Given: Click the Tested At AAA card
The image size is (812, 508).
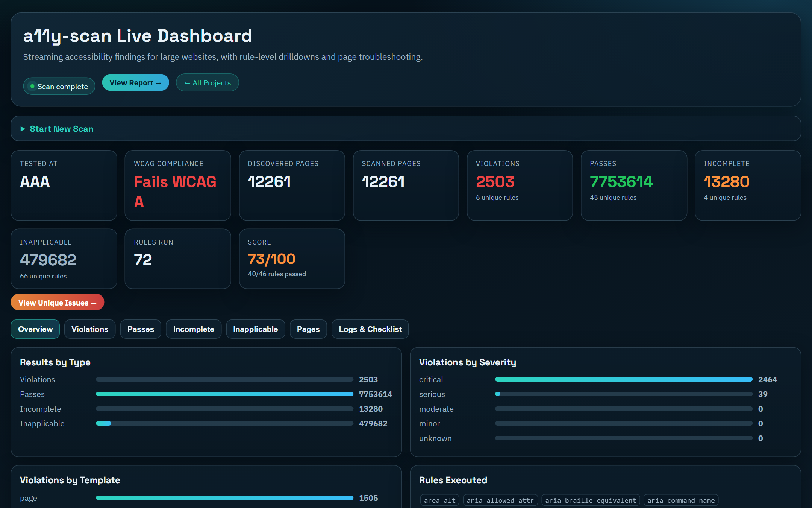Looking at the screenshot, I should [64, 186].
